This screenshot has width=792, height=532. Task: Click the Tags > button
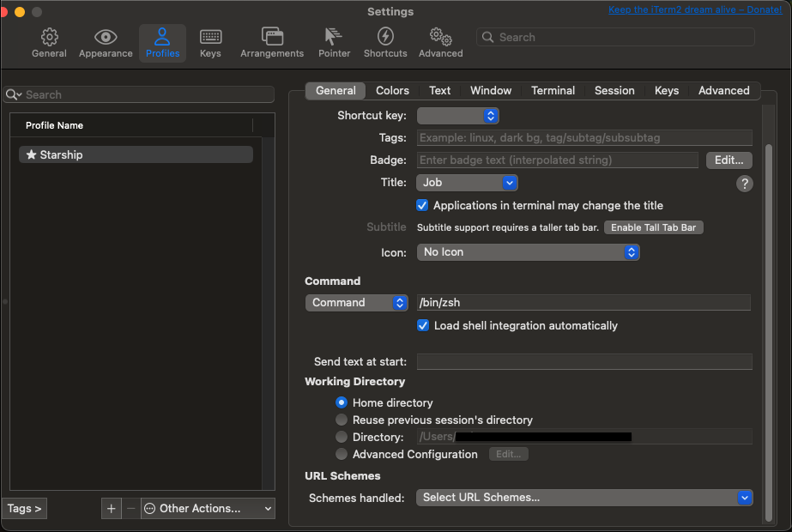click(x=24, y=508)
